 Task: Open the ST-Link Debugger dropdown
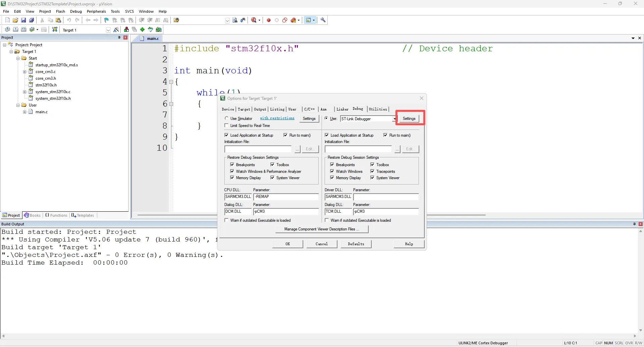pyautogui.click(x=394, y=119)
